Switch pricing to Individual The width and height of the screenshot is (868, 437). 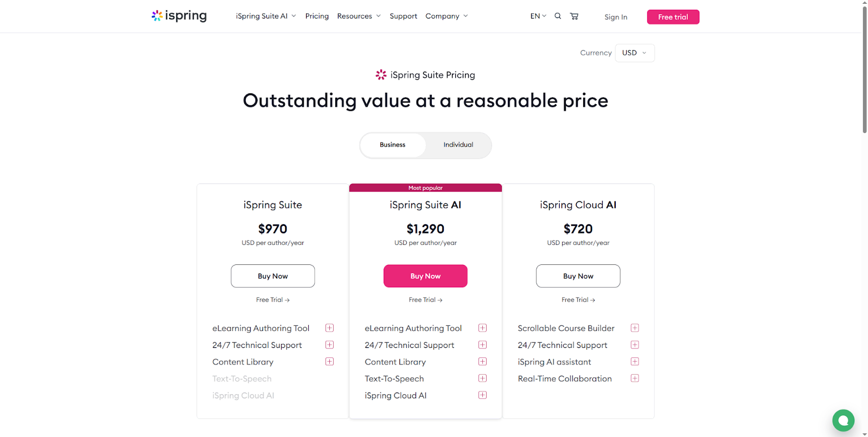click(x=458, y=145)
